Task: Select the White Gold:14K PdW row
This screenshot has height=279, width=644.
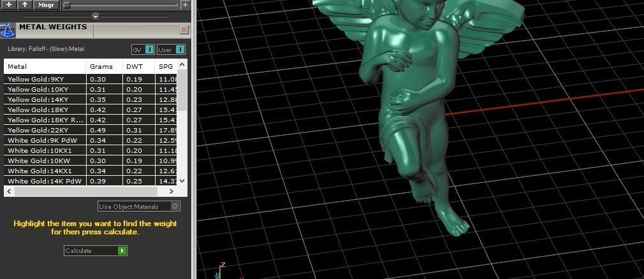Action: point(91,181)
